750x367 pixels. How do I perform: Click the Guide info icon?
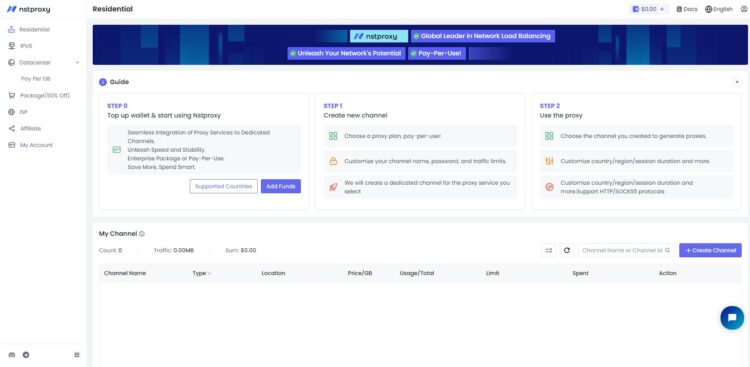[103, 82]
